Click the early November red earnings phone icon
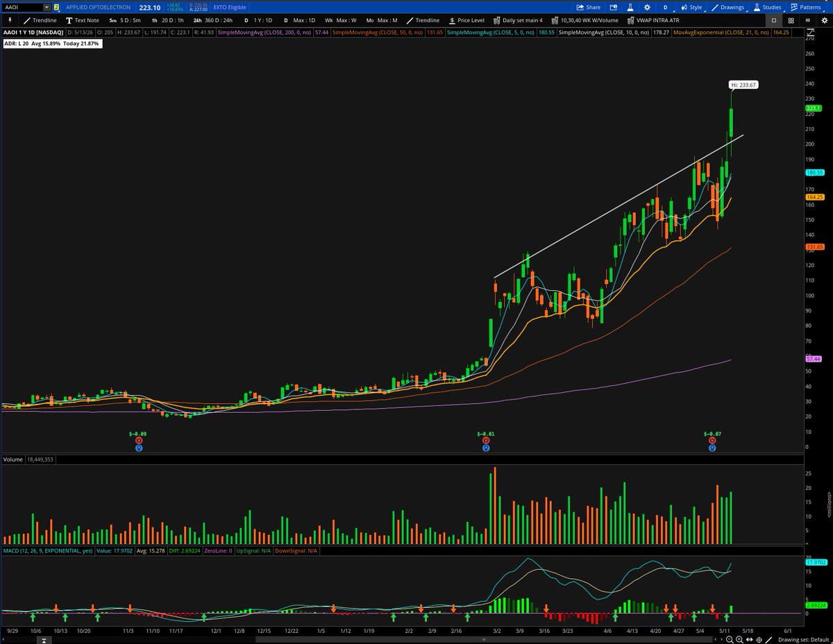Viewport: 833px width, 644px height. click(138, 441)
